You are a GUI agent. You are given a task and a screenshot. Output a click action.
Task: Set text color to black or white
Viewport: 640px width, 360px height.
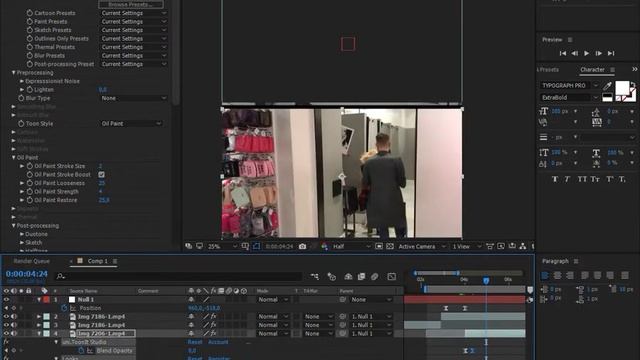pos(607,97)
